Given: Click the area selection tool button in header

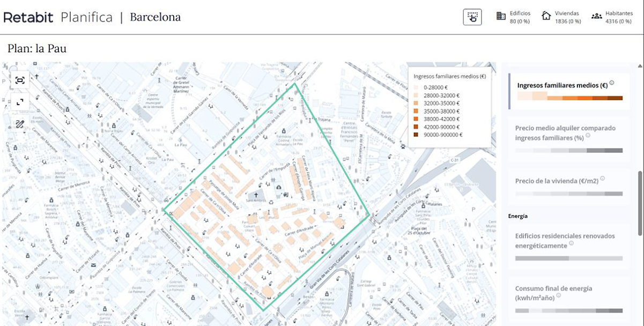Looking at the screenshot, I should [472, 17].
